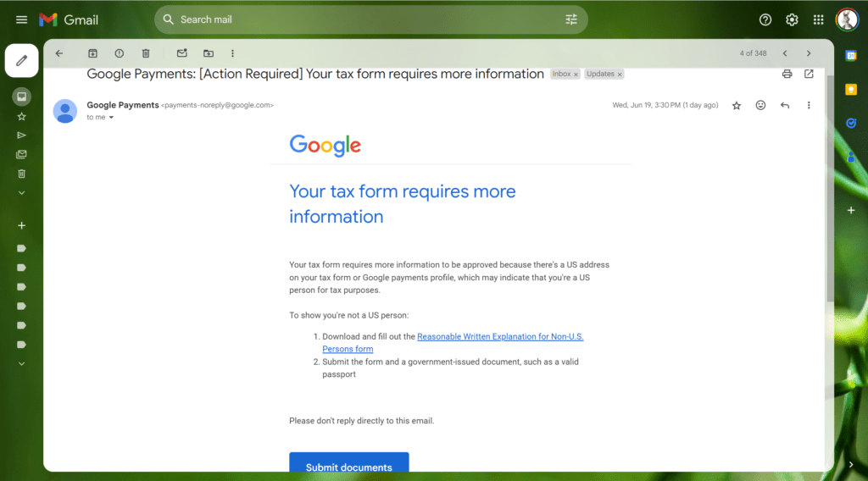Remove the Inbox label
This screenshot has height=481, width=868.
[x=576, y=75]
